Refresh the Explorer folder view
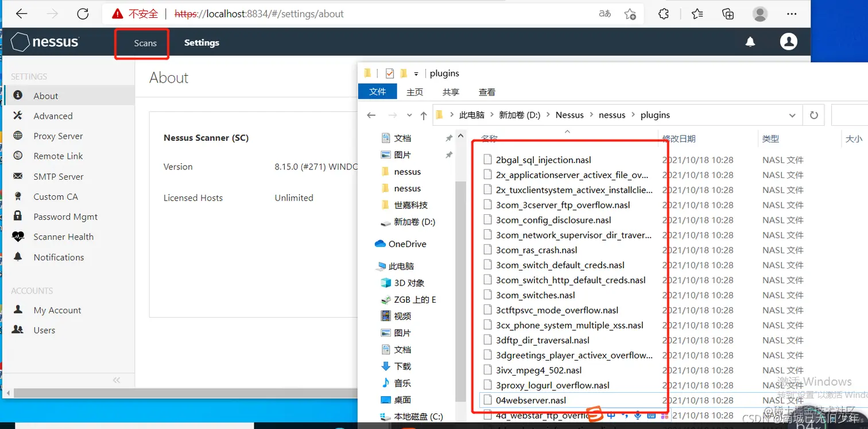 pos(813,115)
